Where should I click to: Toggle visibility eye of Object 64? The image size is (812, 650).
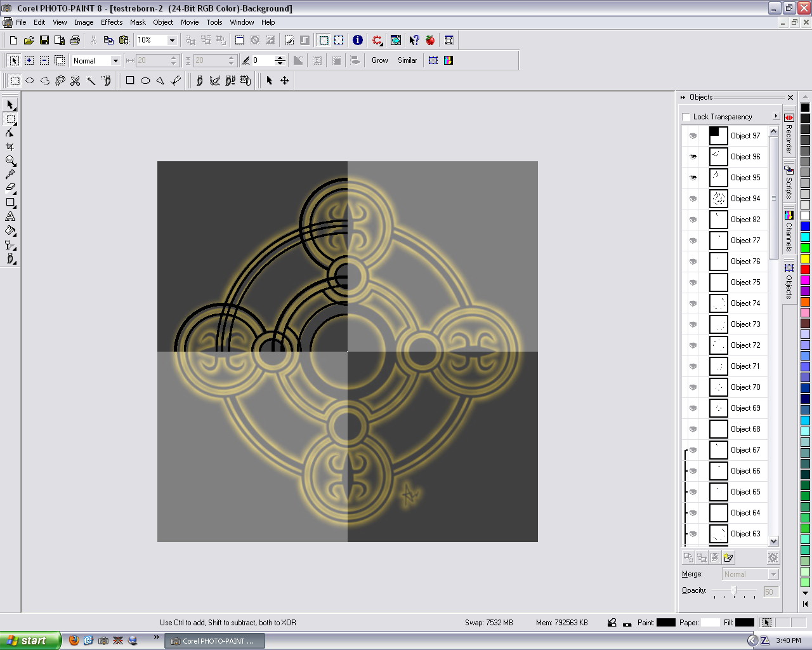[693, 513]
